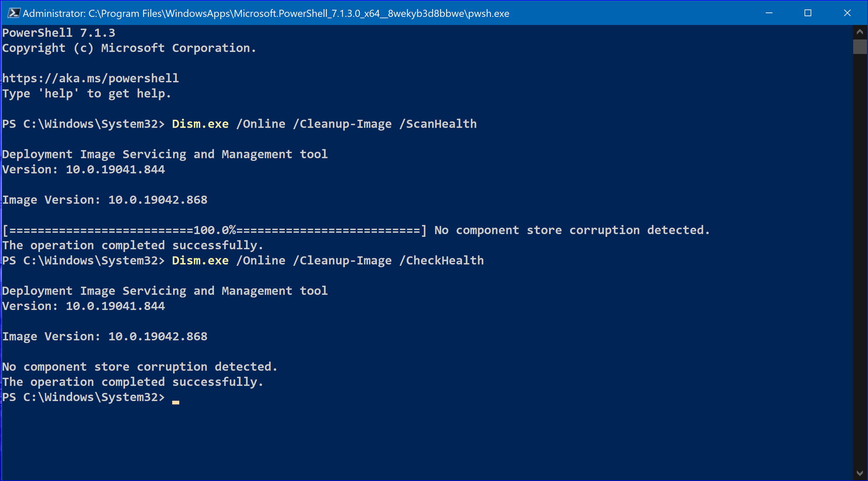This screenshot has width=868, height=481.
Task: Close the pwsh.exe window
Action: point(847,13)
